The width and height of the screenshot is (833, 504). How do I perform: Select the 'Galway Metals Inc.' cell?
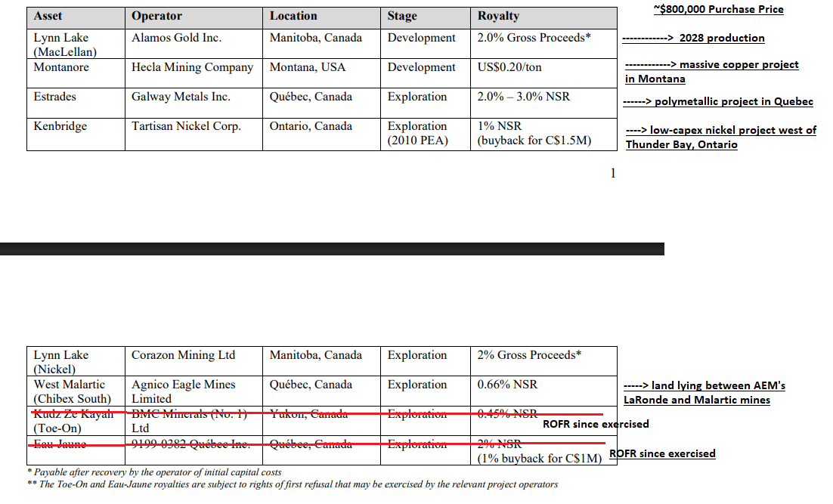coord(194,103)
